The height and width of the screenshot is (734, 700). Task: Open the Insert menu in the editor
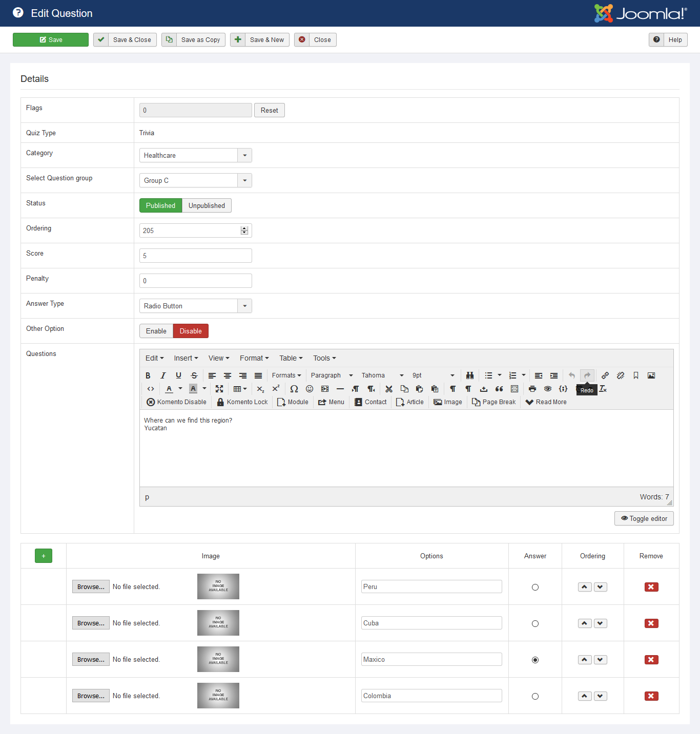tap(186, 358)
